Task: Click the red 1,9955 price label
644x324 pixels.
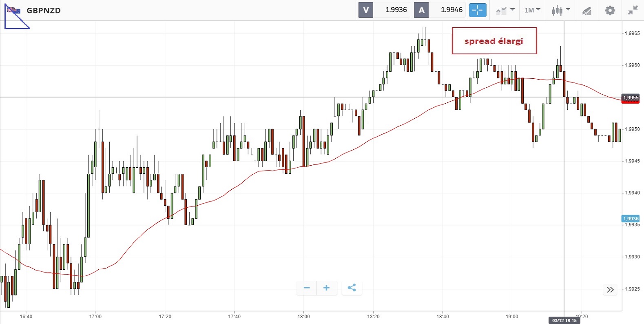Action: [631, 98]
